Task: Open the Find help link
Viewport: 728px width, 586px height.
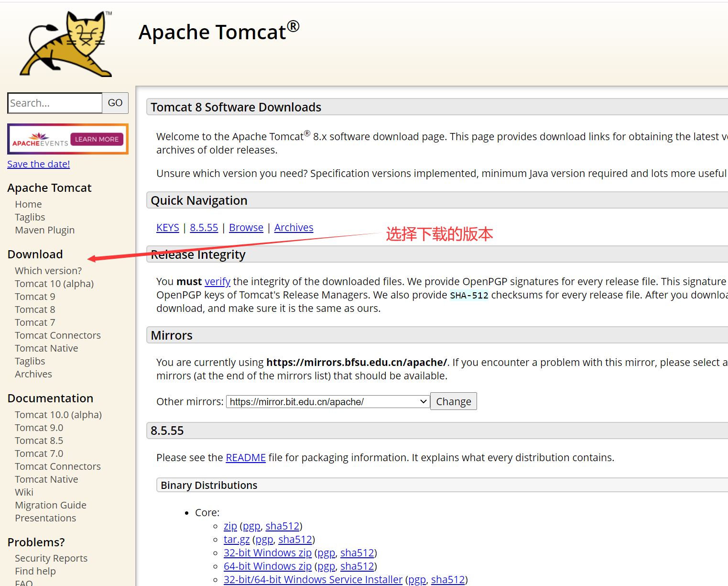Action: [35, 571]
